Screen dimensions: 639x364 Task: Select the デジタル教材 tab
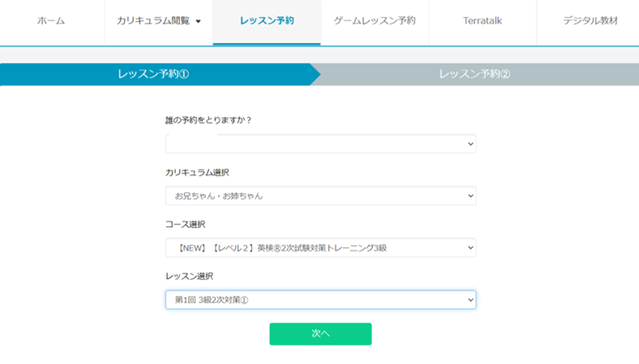click(590, 20)
